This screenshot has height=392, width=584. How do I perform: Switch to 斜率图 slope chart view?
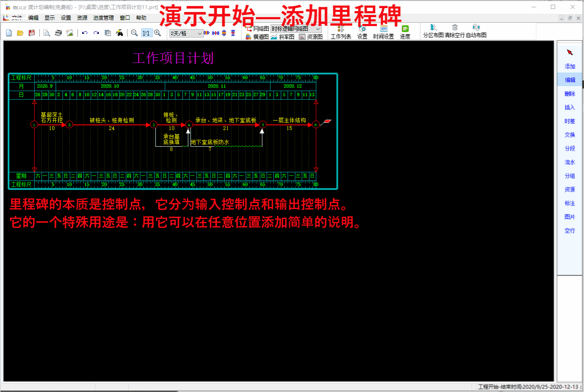coord(282,37)
